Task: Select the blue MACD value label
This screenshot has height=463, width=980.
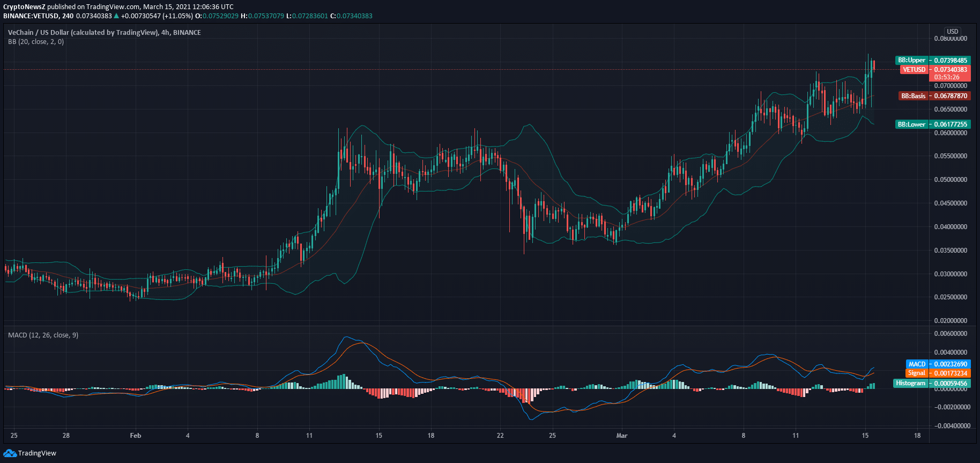Action: 938,364
